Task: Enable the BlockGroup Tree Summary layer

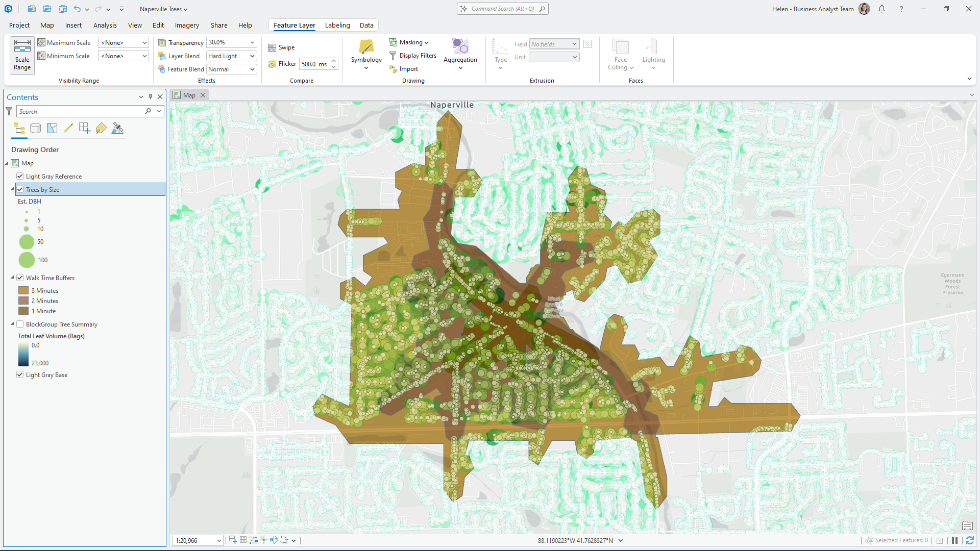Action: click(20, 324)
